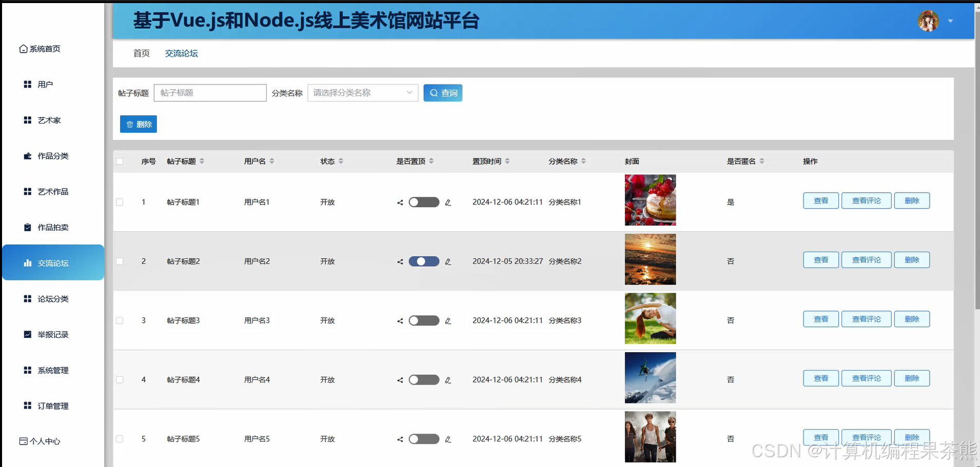Click 查看评论 button for 帖子标题2
Viewport: 980px width, 467px height.
(866, 260)
